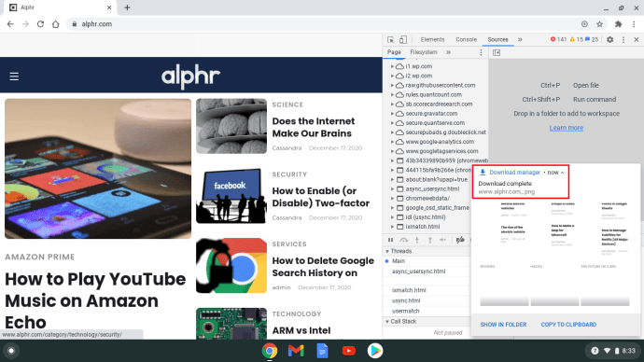644x362 pixels.
Task: Toggle deactivate breakpoints icon
Action: pos(460,240)
